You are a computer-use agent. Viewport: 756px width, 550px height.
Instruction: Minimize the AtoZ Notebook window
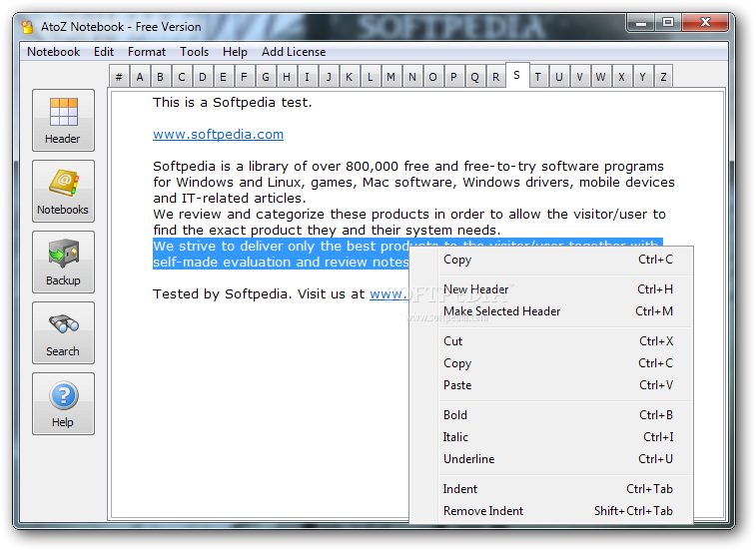641,23
